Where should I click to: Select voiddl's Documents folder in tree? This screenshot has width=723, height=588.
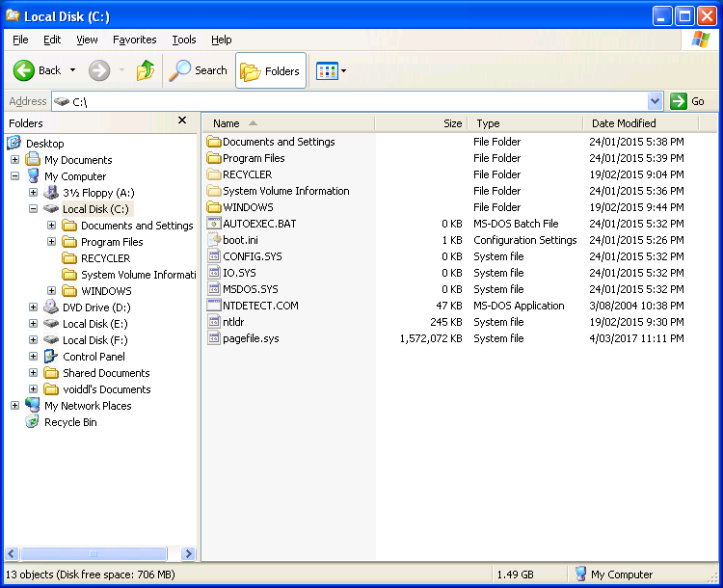(x=51, y=389)
